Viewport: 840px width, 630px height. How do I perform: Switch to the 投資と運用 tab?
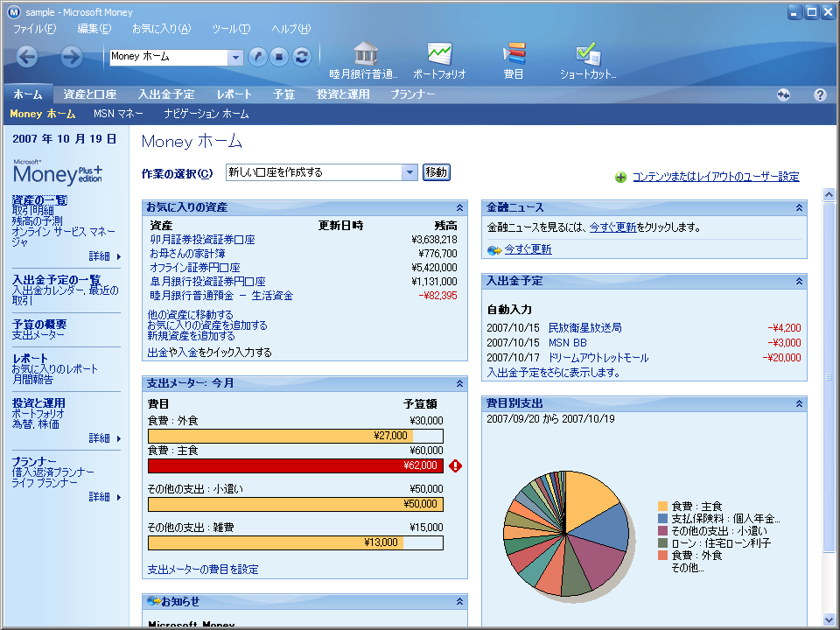coord(343,94)
